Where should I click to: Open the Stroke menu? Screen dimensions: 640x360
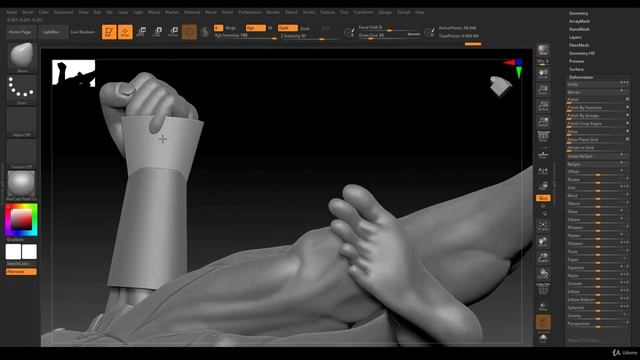coord(309,12)
